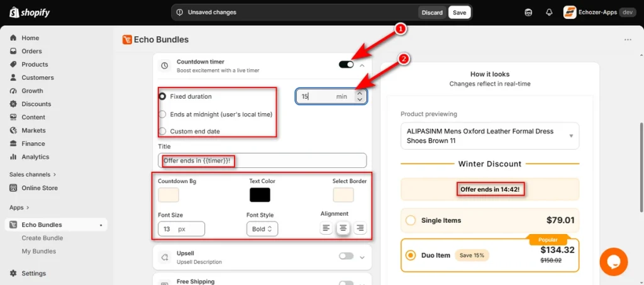Save the unsaved changes

click(x=459, y=13)
